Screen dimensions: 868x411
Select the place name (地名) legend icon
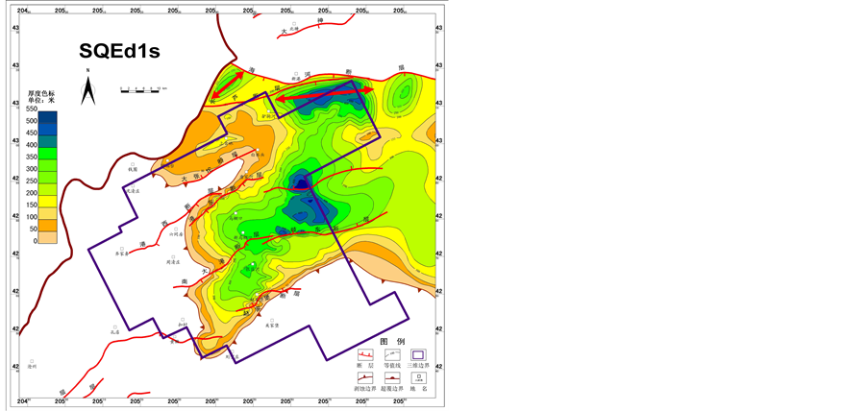tap(420, 376)
